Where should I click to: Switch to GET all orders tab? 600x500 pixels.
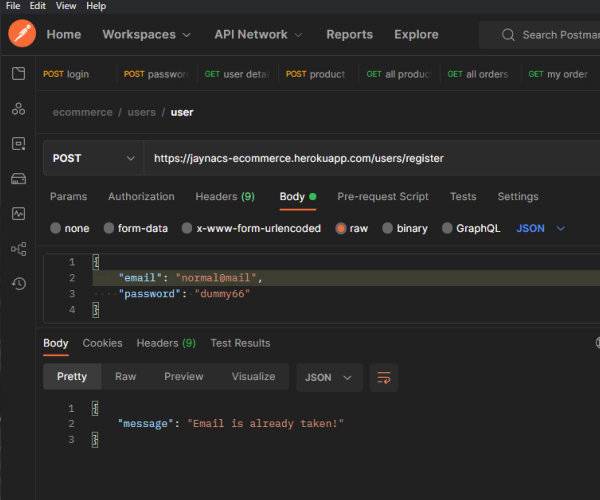480,74
